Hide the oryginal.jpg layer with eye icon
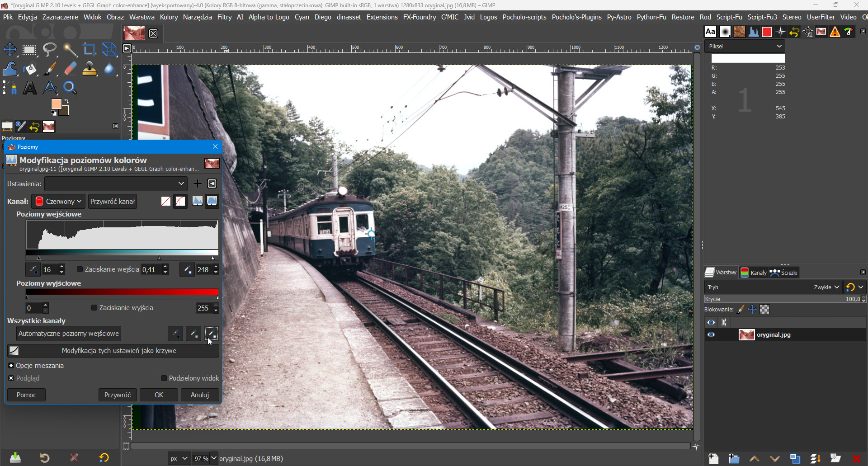This screenshot has width=868, height=466. tap(711, 335)
